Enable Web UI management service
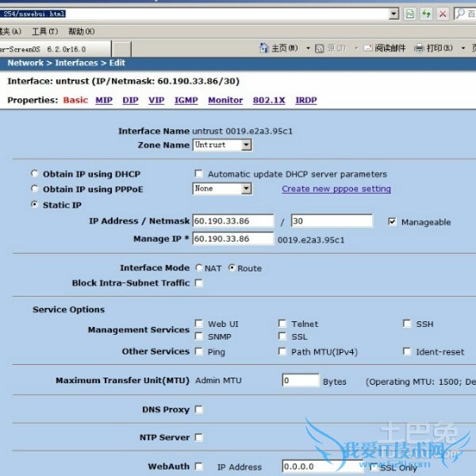 [x=198, y=324]
